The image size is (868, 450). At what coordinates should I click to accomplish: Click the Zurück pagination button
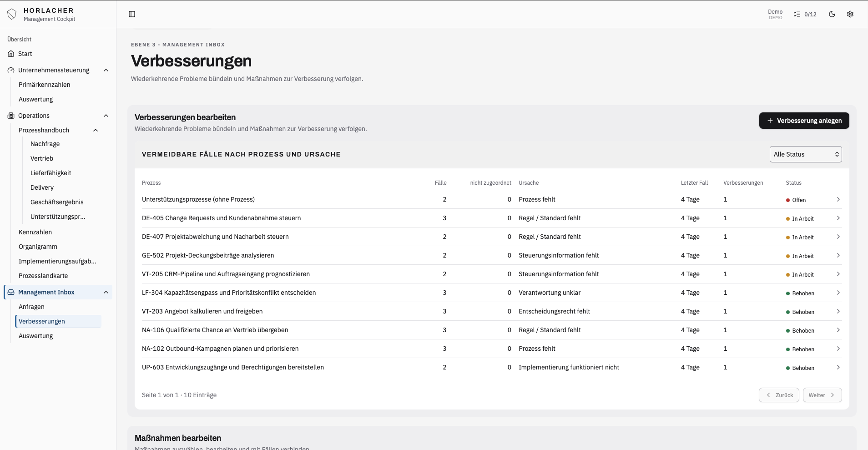click(779, 395)
